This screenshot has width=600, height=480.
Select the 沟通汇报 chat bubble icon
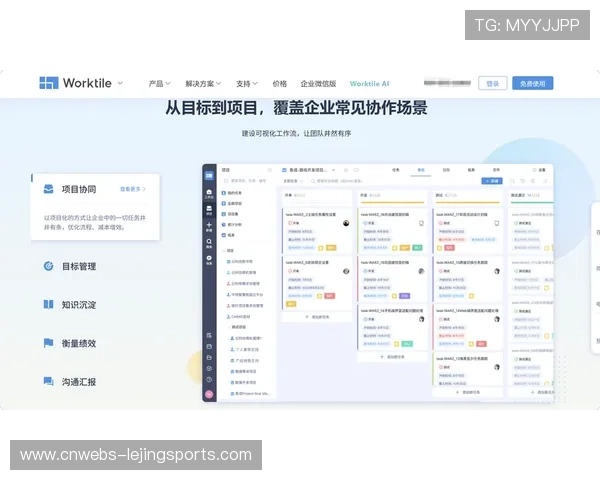(x=49, y=381)
